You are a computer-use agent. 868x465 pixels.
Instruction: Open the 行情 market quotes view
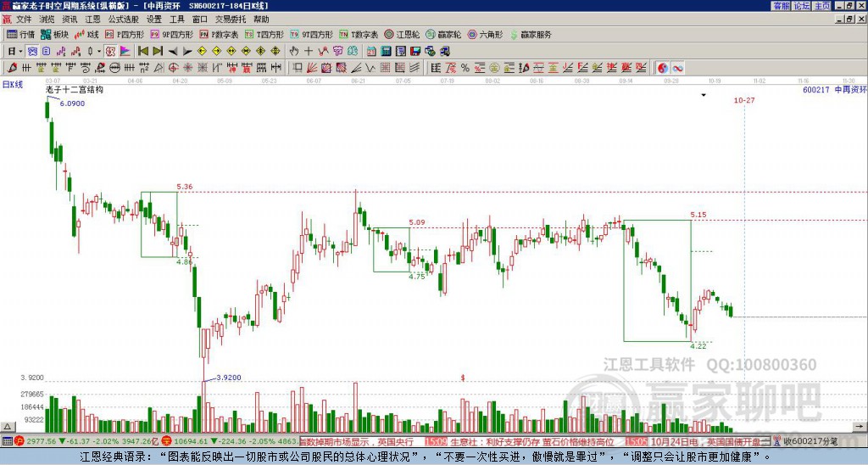point(20,34)
